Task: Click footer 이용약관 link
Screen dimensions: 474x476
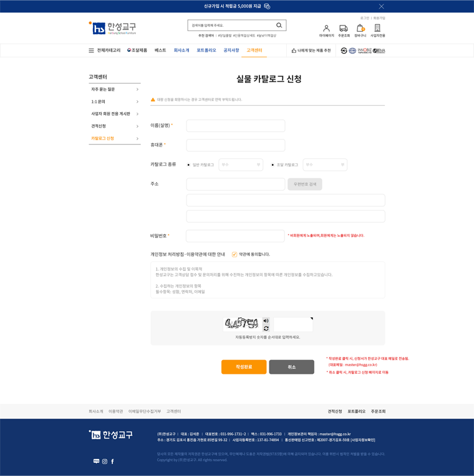Action: 116,411
